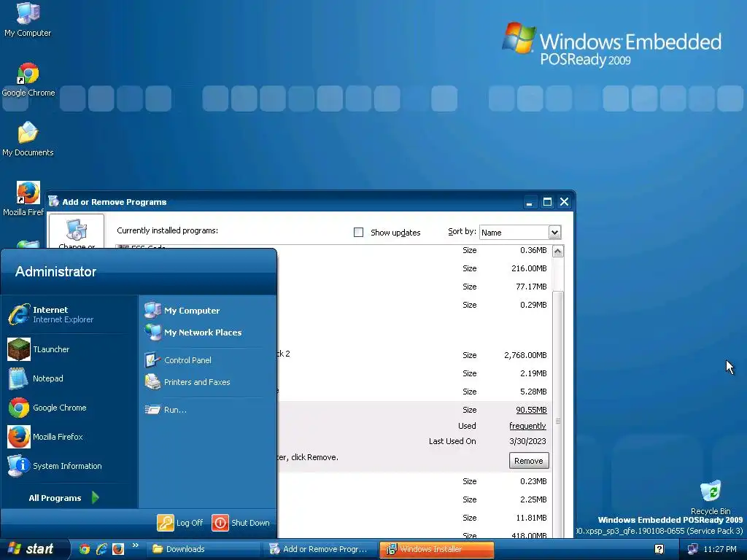The image size is (747, 560).
Task: Click the Shut Down button
Action: tap(241, 523)
